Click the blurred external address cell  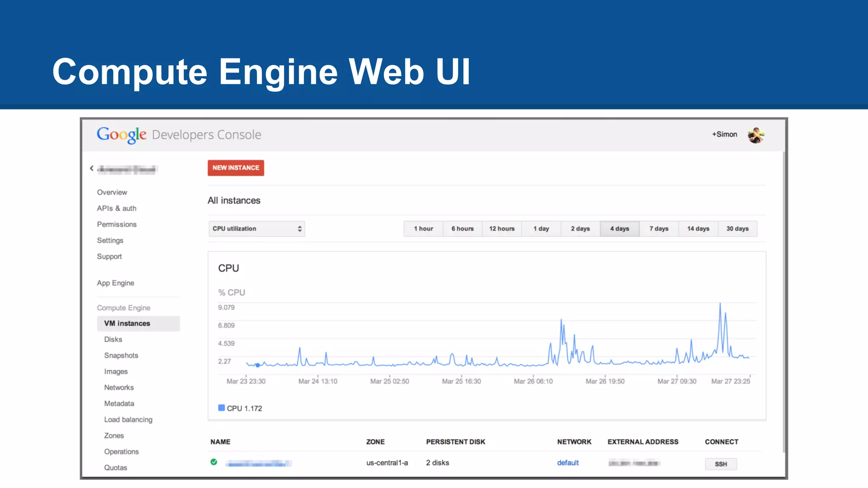pos(634,463)
